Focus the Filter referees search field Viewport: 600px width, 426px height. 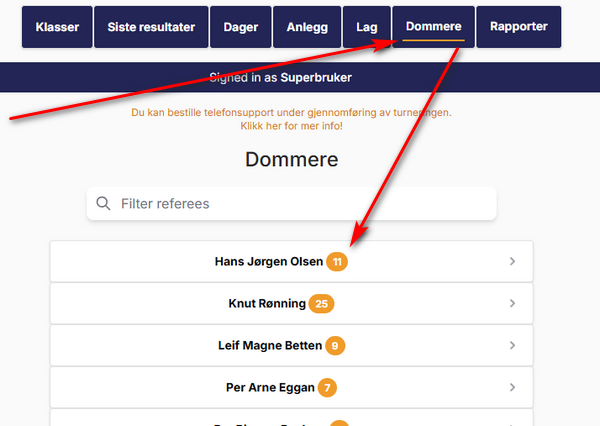[x=292, y=204]
